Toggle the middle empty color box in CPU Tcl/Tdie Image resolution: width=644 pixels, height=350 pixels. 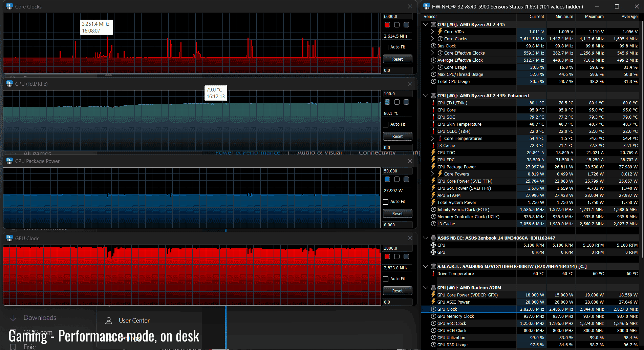tap(397, 102)
